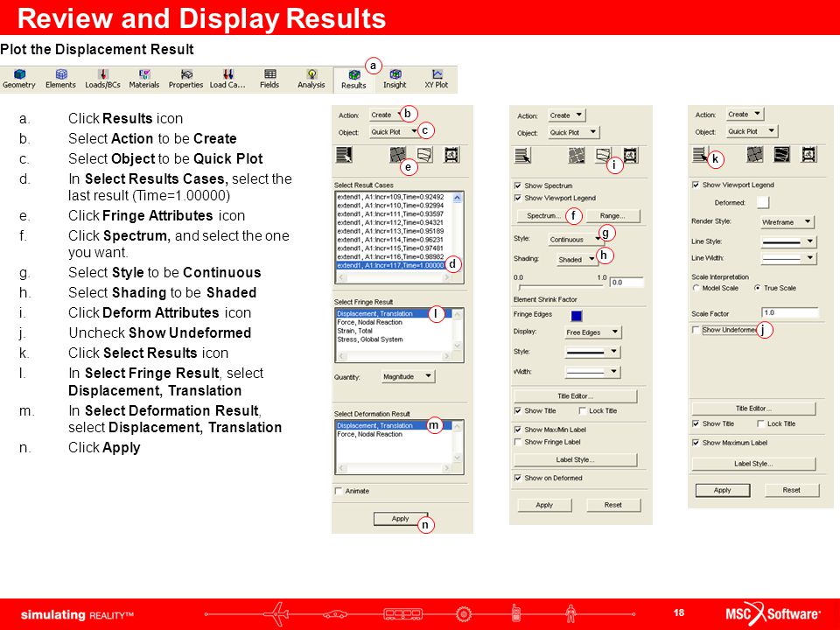Toggle the Show Spectrum checkbox
The width and height of the screenshot is (840, 630).
tap(517, 185)
